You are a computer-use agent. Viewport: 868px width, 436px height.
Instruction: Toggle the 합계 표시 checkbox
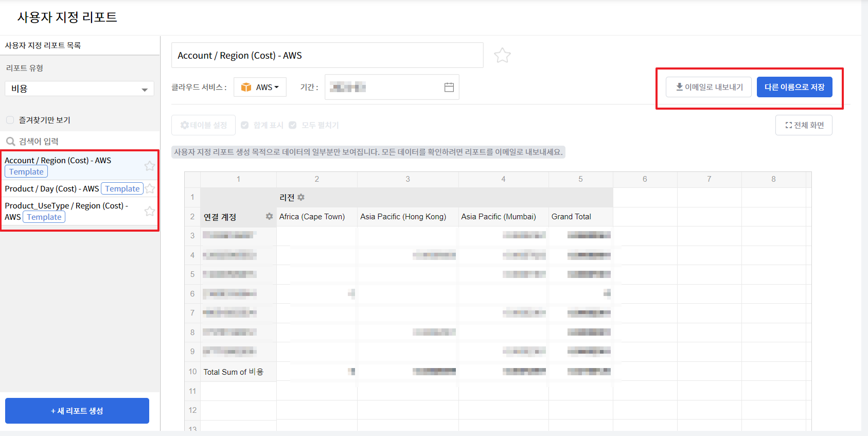[245, 125]
